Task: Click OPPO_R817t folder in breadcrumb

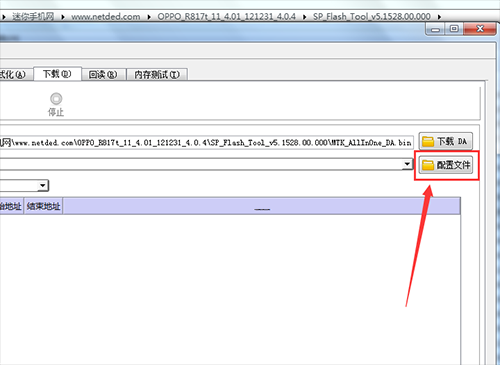Action: (x=226, y=16)
